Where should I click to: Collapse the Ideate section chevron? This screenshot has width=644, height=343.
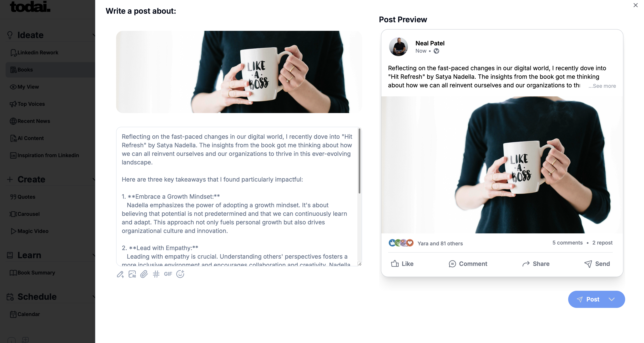click(x=93, y=35)
